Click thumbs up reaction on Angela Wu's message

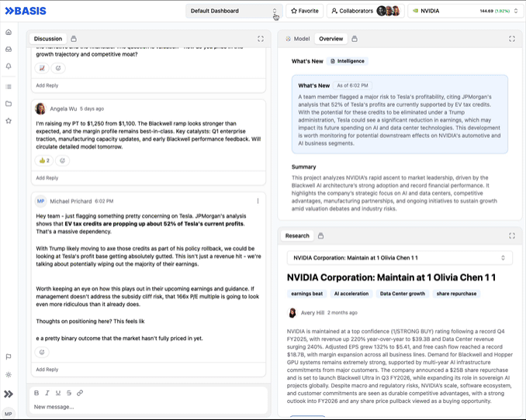[44, 160]
